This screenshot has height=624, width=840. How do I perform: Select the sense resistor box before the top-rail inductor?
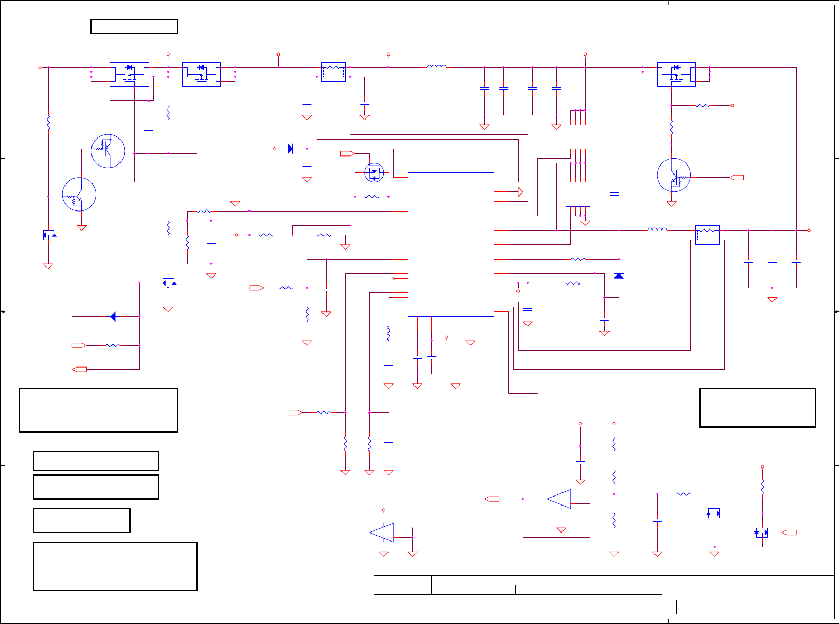tap(334, 72)
